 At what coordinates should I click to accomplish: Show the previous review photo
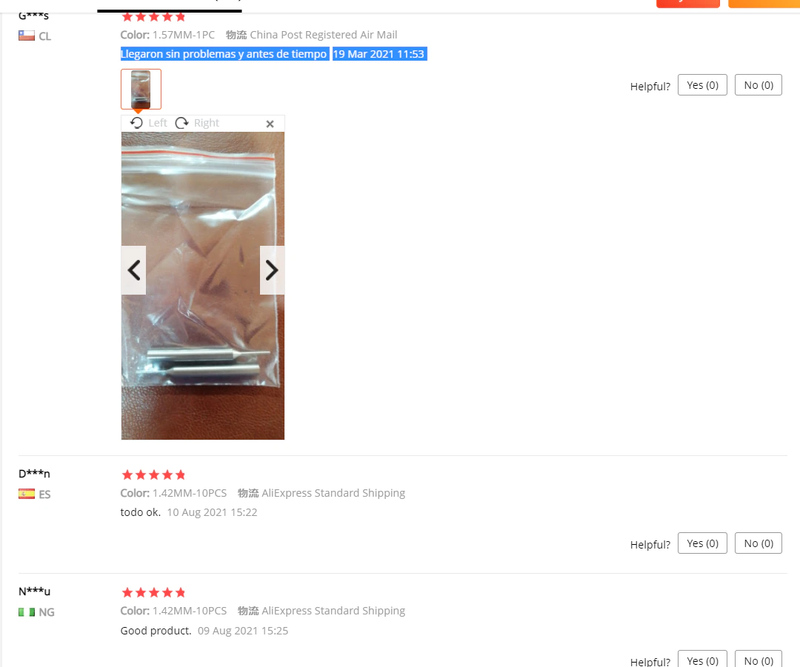134,270
